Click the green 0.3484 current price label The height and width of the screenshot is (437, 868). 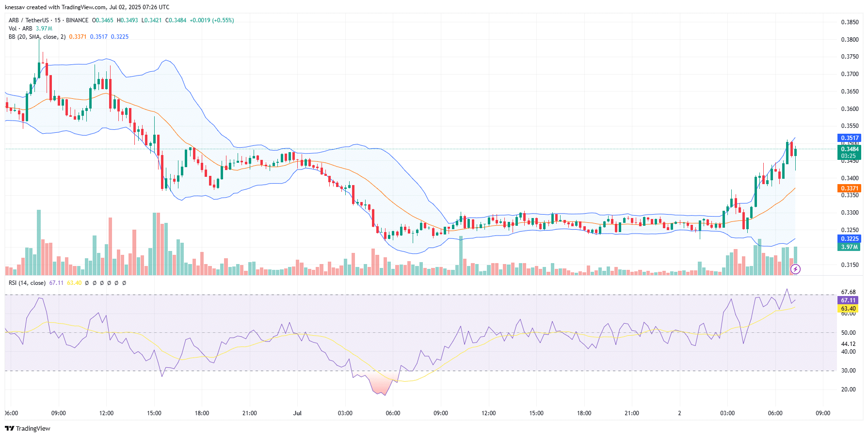[850, 149]
